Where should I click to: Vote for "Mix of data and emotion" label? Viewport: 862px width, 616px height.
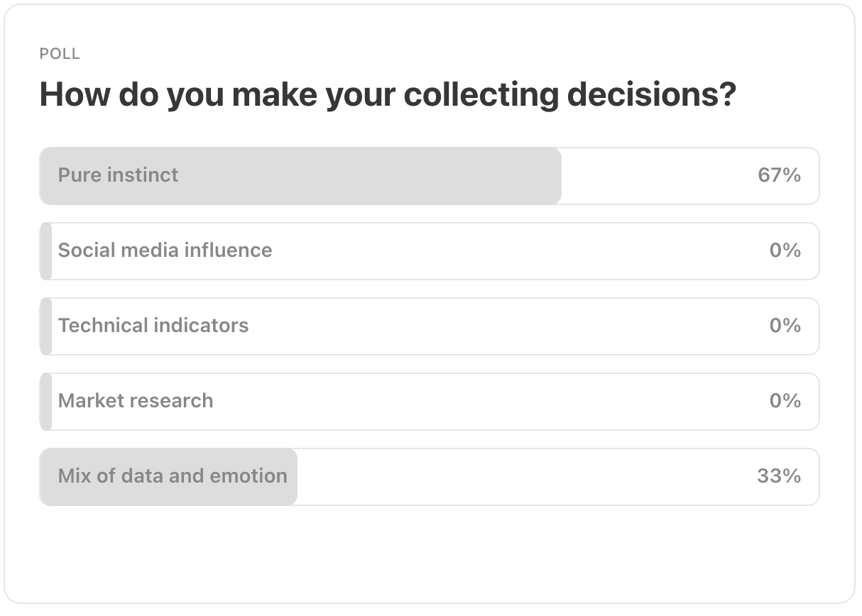click(173, 476)
